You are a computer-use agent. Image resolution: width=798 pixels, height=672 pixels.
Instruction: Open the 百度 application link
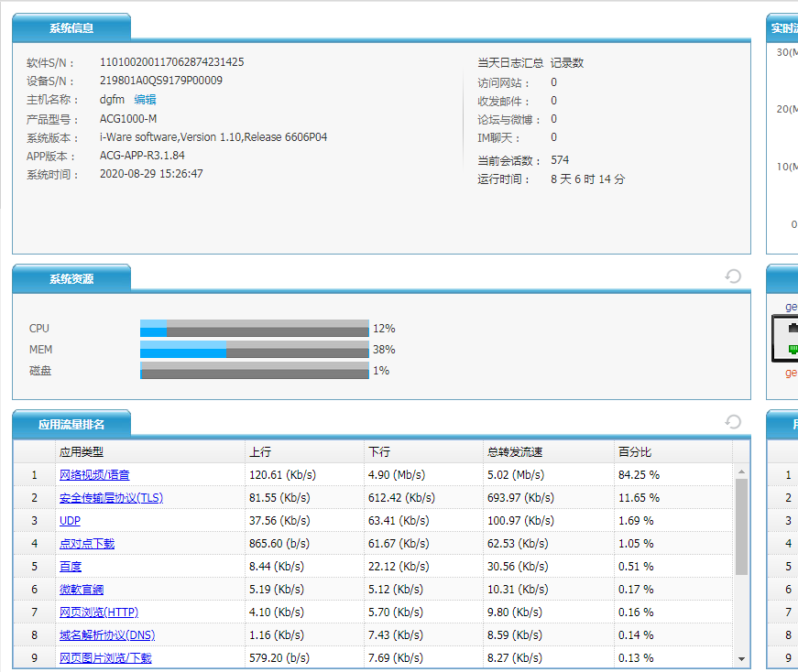click(71, 566)
